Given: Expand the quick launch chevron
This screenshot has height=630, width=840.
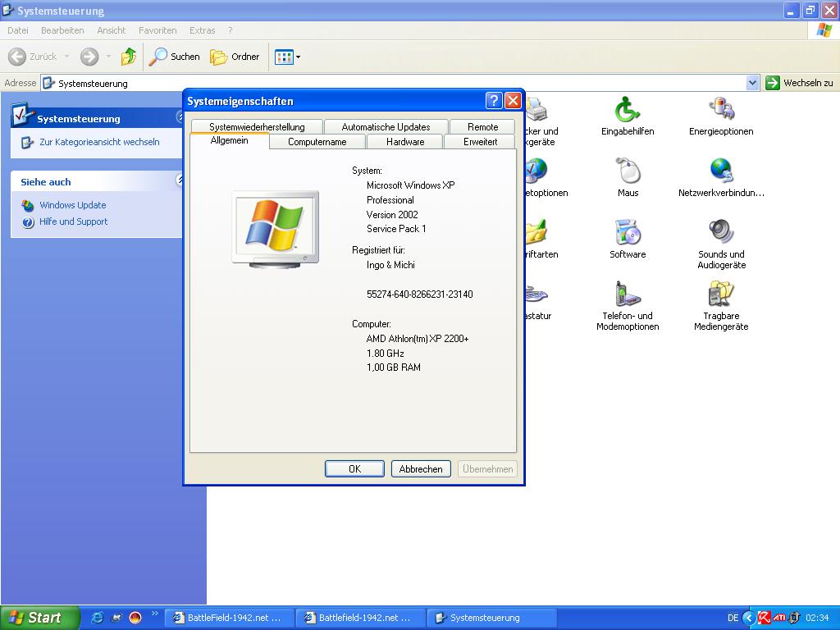Looking at the screenshot, I should [x=155, y=614].
